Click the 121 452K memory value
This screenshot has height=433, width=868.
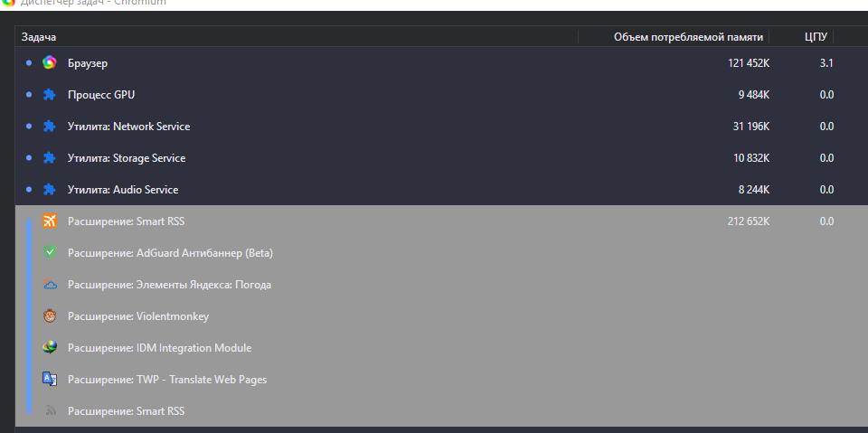coord(749,63)
